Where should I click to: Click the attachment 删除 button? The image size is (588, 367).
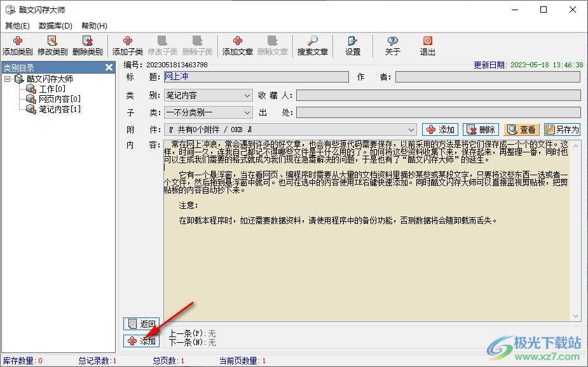(481, 130)
